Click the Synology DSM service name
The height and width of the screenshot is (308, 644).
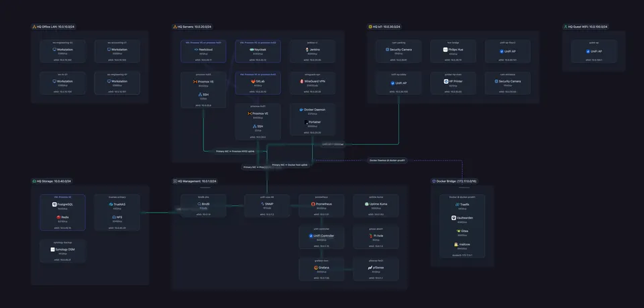coord(65,249)
